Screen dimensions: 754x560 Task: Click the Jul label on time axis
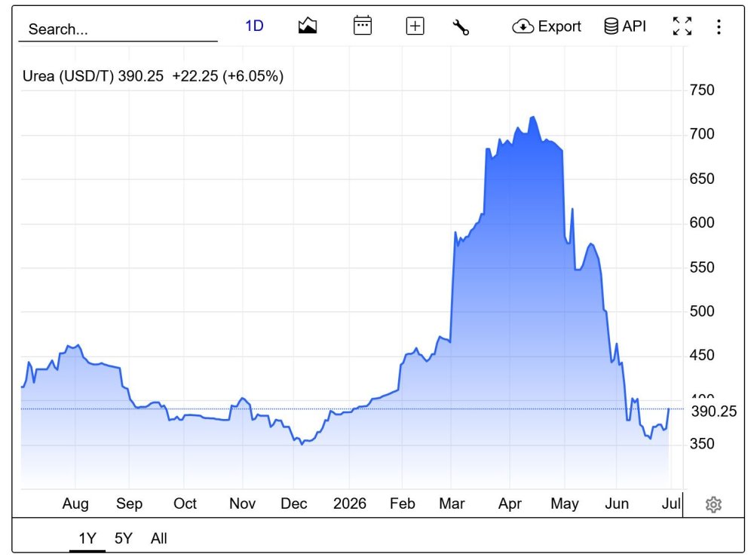pyautogui.click(x=671, y=503)
